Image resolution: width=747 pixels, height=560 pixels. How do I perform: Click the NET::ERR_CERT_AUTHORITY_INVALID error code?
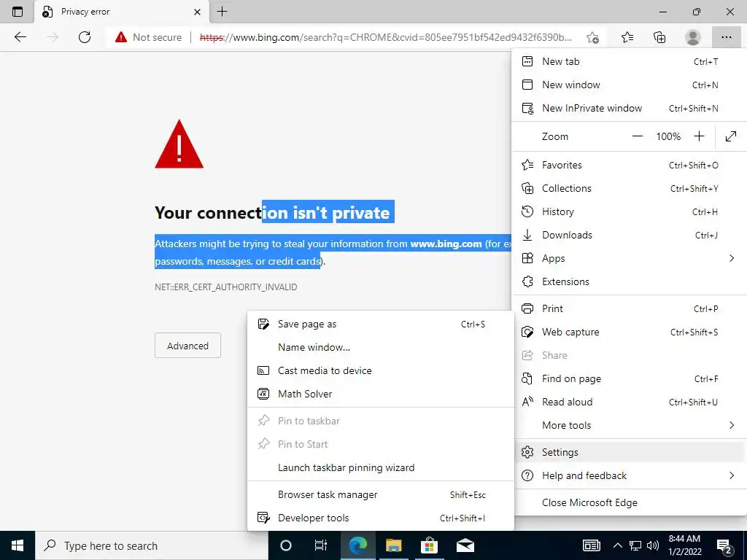[x=226, y=287]
